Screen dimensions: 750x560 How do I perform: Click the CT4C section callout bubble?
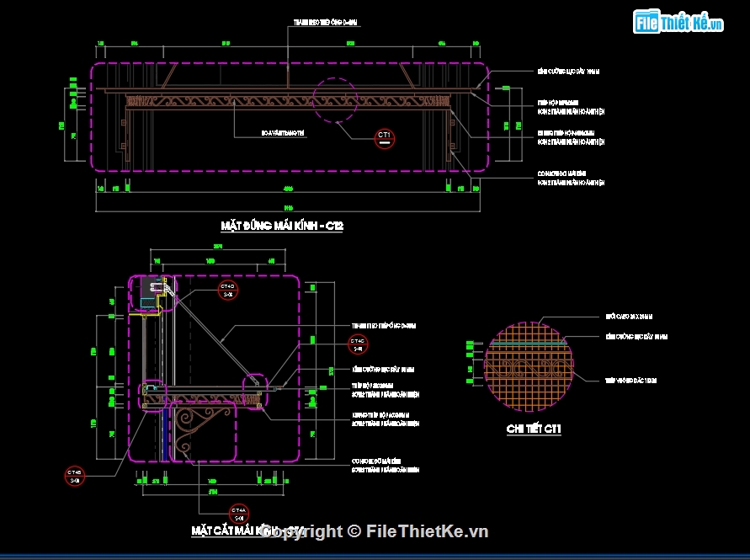coord(358,343)
